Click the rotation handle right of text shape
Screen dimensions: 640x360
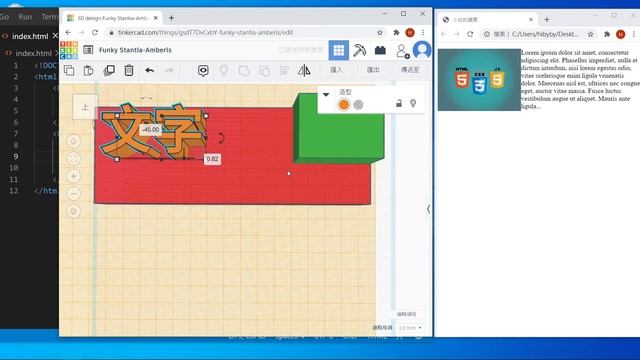[221, 138]
